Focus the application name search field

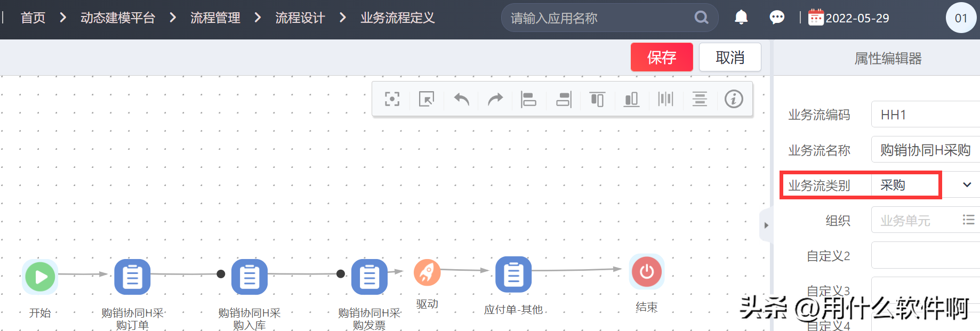pyautogui.click(x=597, y=18)
